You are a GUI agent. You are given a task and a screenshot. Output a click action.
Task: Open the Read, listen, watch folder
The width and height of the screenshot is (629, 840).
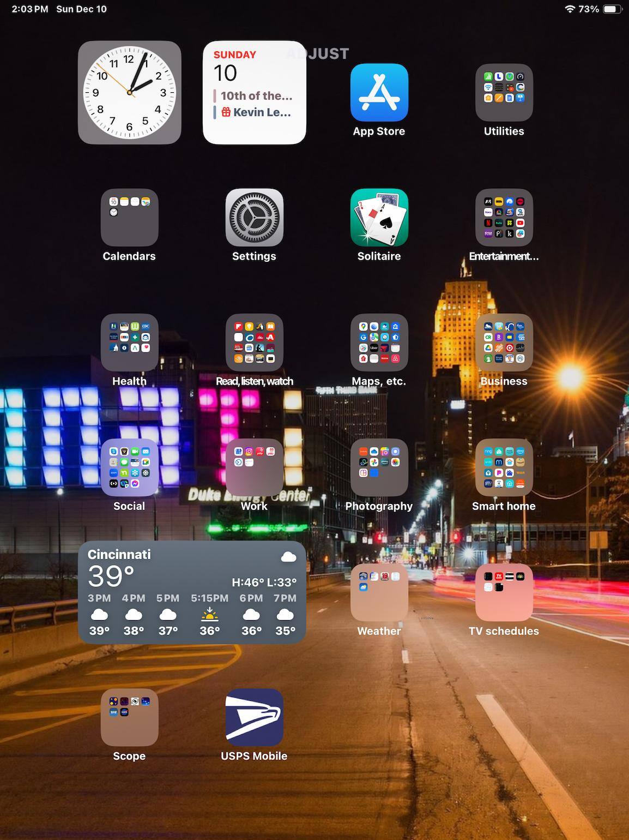(254, 343)
